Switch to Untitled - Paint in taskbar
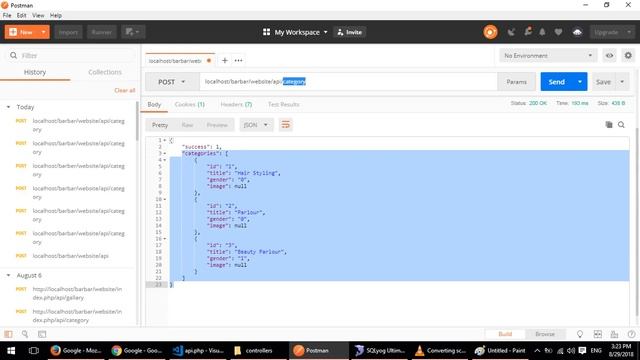 point(500,350)
